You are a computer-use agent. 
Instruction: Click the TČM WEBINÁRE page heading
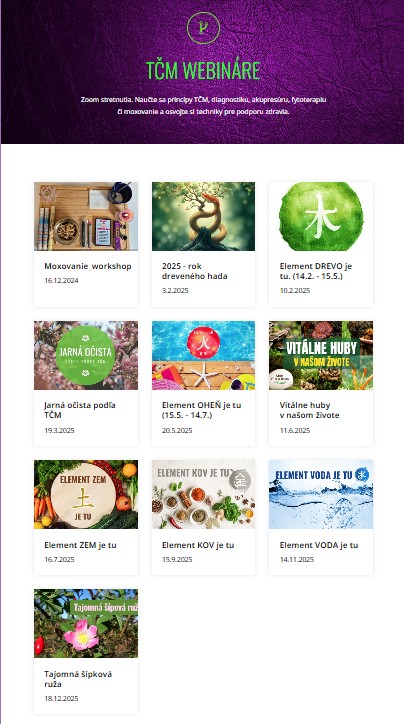pos(203,70)
